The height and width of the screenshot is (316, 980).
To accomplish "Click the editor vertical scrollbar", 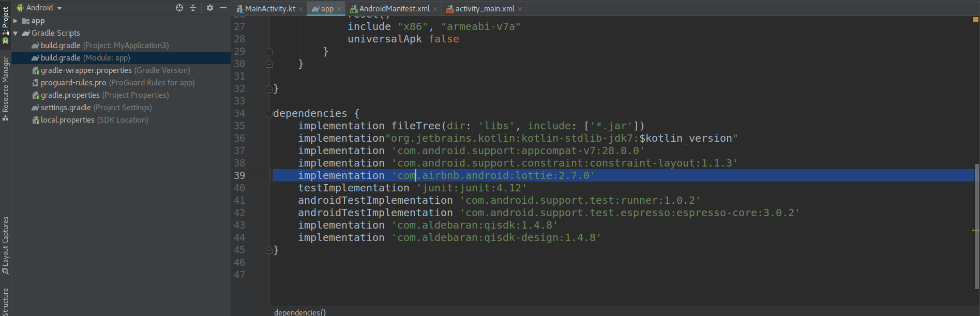I will point(976,227).
